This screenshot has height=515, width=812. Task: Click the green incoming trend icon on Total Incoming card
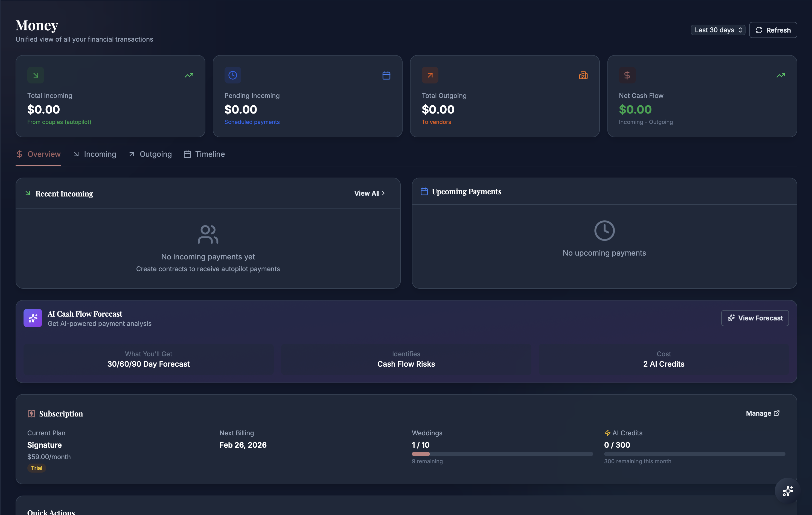[189, 75]
